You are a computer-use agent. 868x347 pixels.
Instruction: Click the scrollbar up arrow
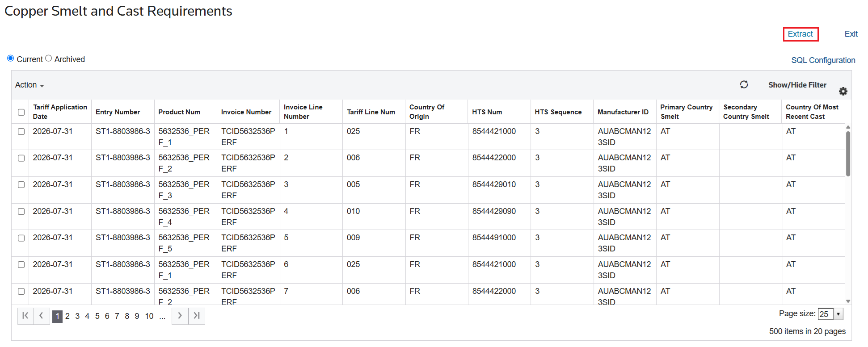click(848, 127)
